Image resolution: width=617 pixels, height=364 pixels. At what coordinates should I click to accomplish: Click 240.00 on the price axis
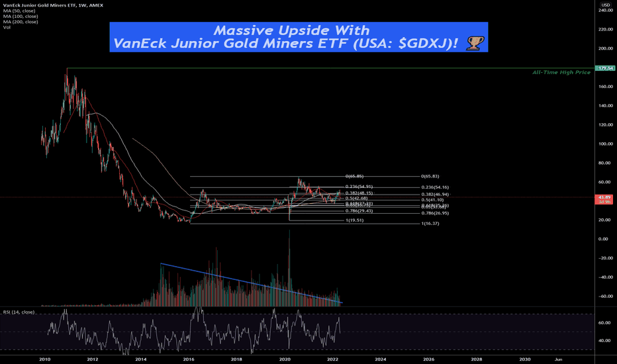point(606,10)
